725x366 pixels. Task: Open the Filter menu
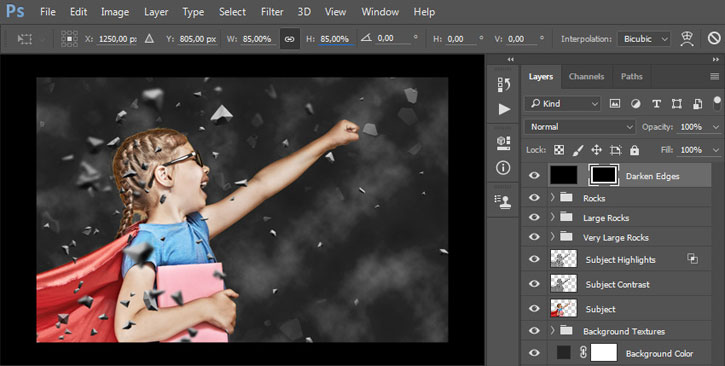coord(272,12)
